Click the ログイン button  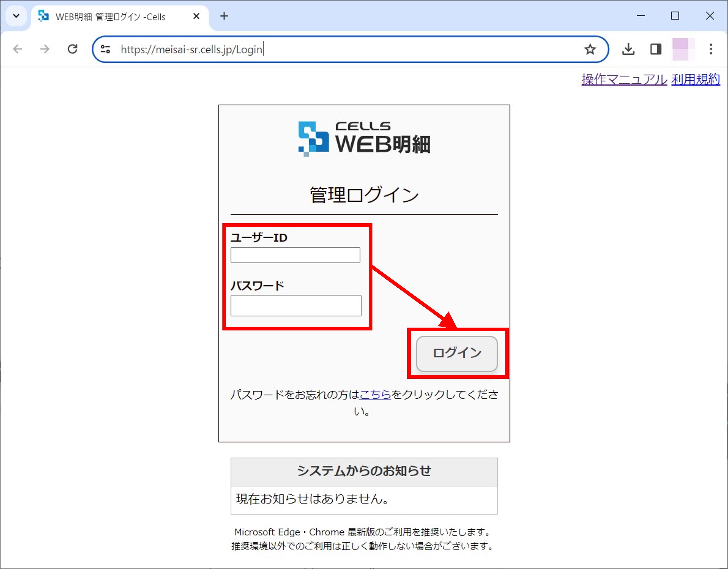457,353
